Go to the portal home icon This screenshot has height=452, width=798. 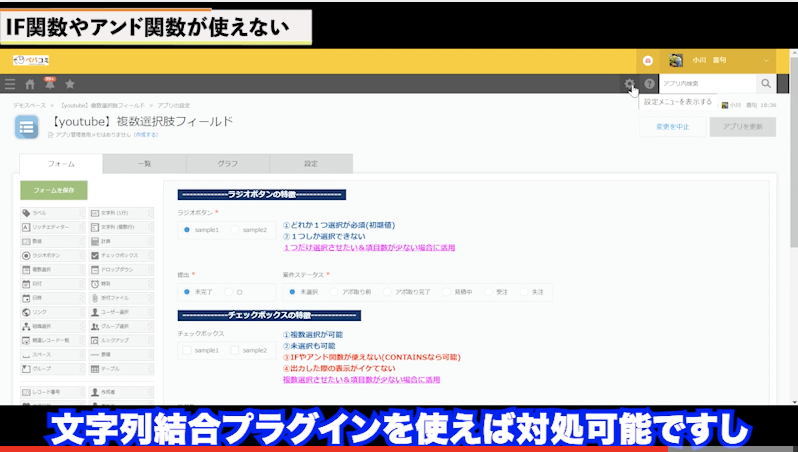click(30, 84)
